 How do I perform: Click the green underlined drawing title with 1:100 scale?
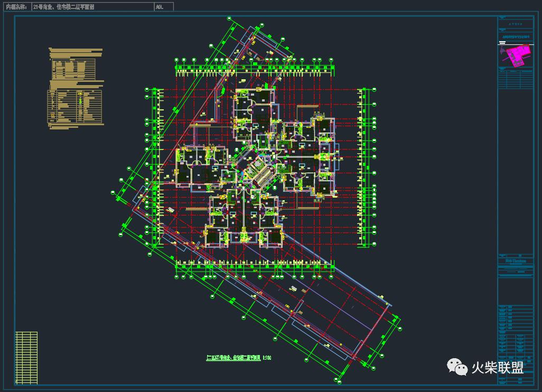click(238, 358)
